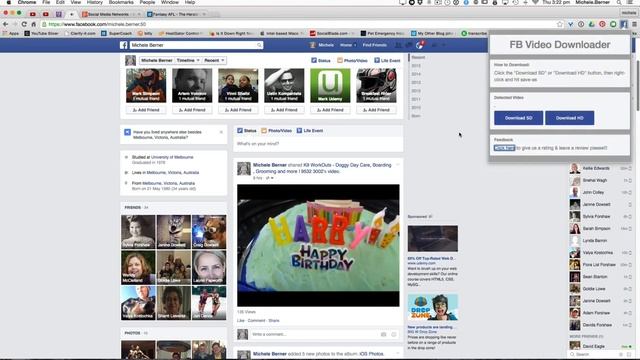640x360 pixels.
Task: Click the camera icon in the comment box
Action: (383, 334)
